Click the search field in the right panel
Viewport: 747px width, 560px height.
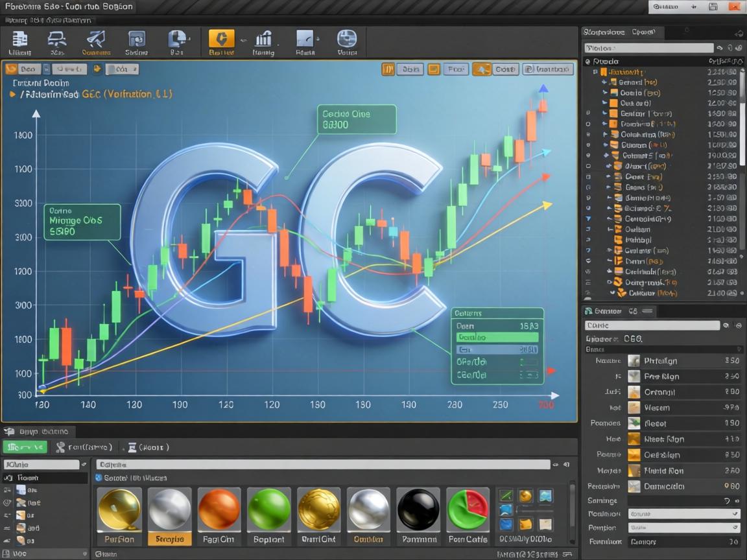click(x=647, y=48)
